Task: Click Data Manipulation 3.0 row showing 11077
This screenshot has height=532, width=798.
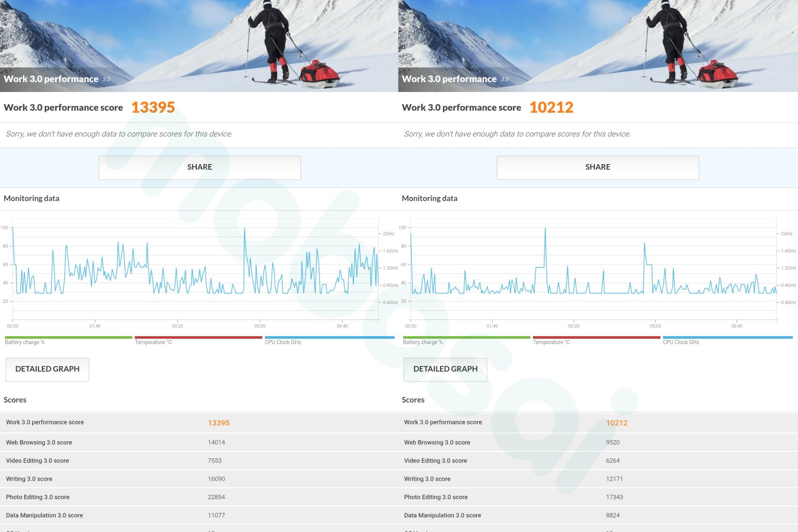Action: [197, 515]
